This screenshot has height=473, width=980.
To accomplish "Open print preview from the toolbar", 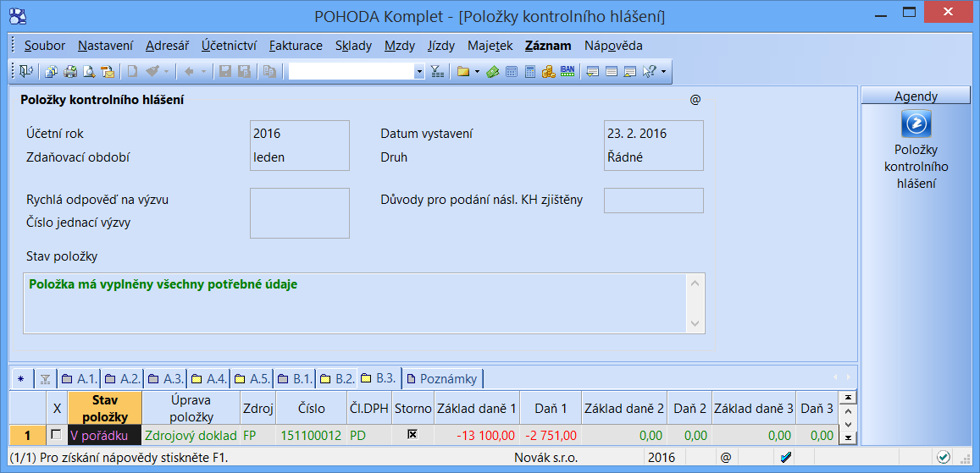I will (89, 72).
